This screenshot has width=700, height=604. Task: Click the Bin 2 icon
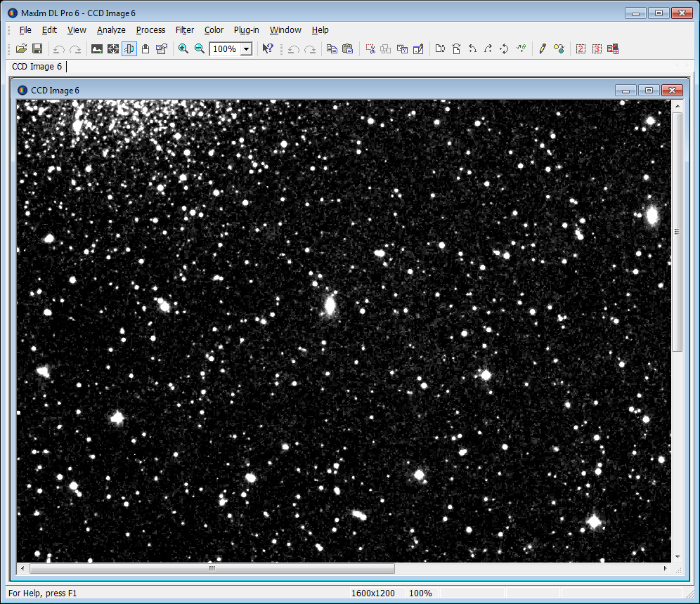[581, 48]
